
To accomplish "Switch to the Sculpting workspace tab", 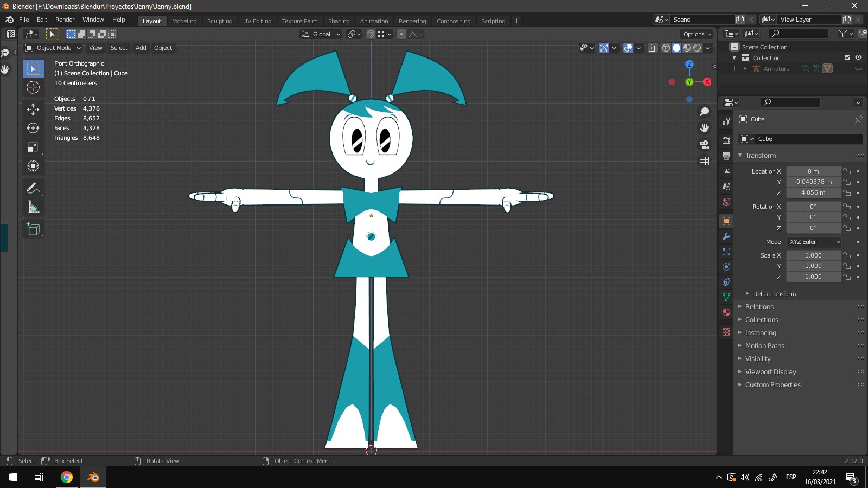I will point(220,21).
